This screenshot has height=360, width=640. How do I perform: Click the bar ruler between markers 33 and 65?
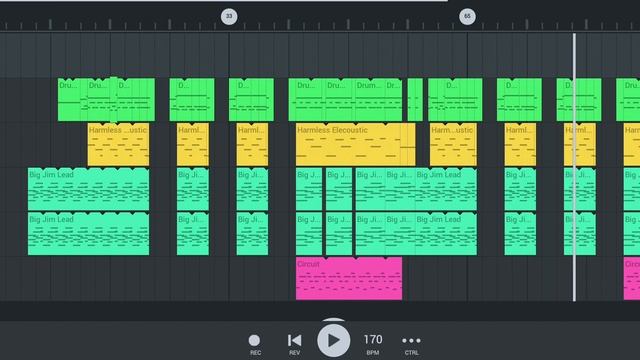[348, 25]
